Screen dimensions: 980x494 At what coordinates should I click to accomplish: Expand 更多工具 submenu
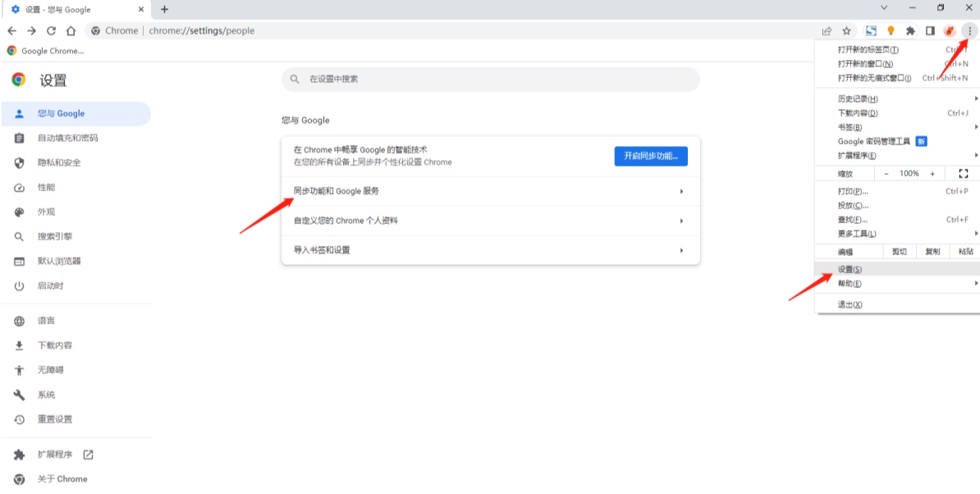(897, 234)
